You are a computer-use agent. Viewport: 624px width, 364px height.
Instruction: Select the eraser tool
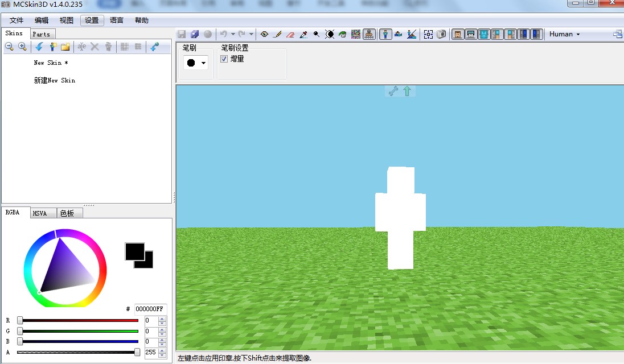[x=290, y=34]
